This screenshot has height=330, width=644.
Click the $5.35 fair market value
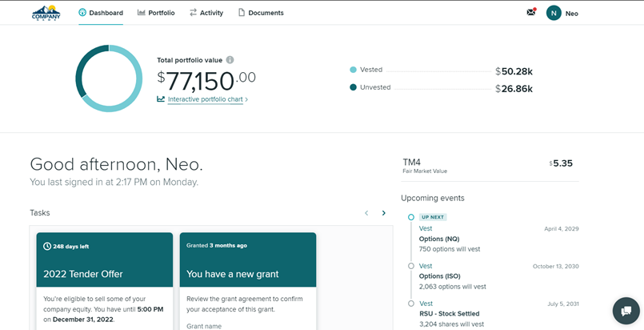point(561,163)
